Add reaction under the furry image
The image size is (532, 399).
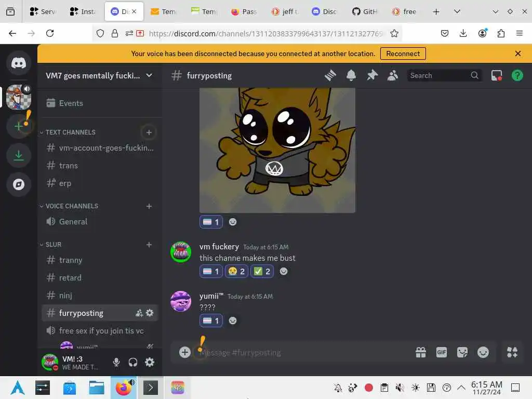233,222
